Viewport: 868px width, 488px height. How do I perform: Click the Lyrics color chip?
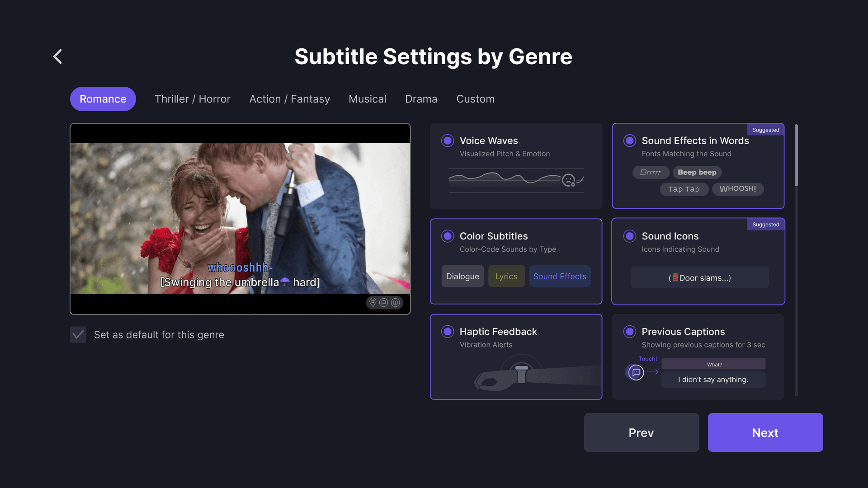click(x=506, y=276)
